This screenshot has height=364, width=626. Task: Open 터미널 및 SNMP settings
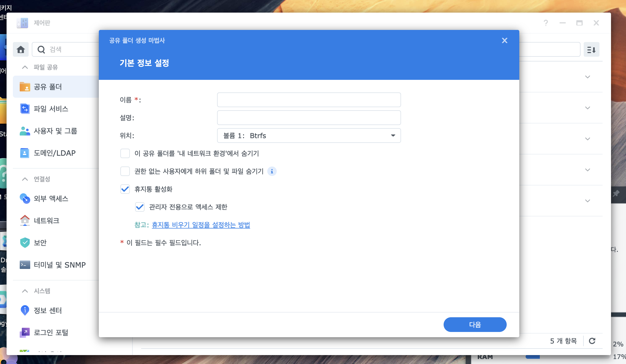tap(60, 265)
